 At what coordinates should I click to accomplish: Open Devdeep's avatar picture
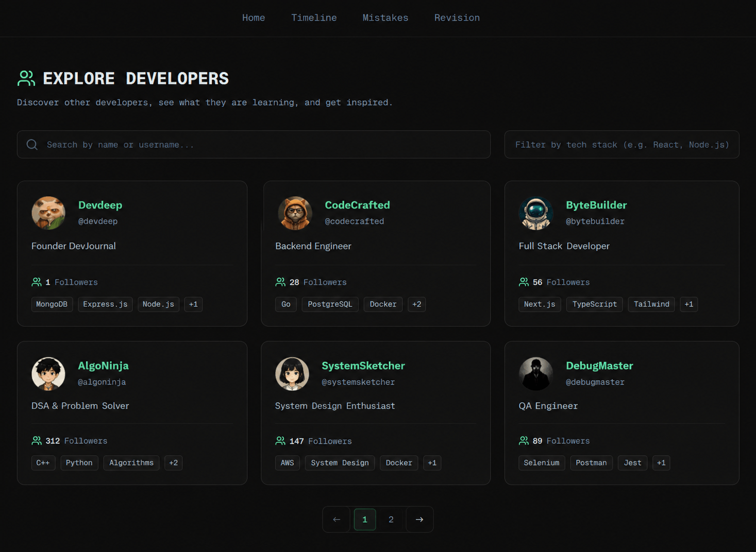click(x=48, y=213)
